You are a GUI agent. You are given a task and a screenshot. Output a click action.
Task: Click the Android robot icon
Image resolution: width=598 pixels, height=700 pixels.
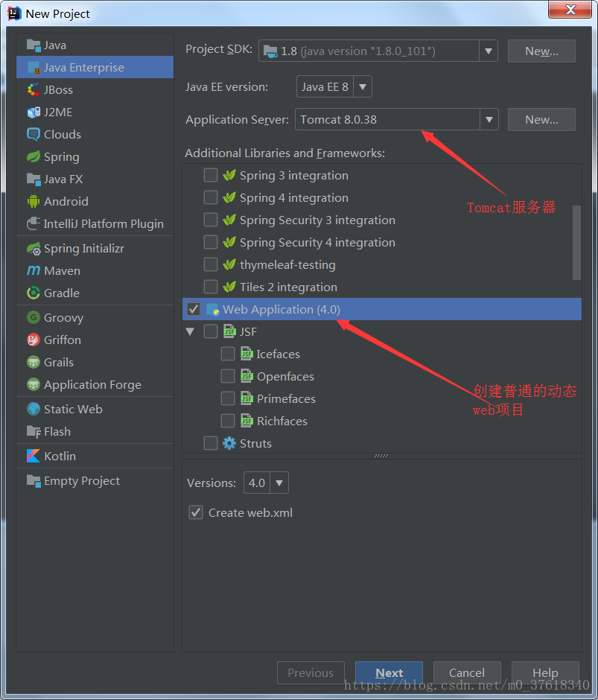pos(34,201)
